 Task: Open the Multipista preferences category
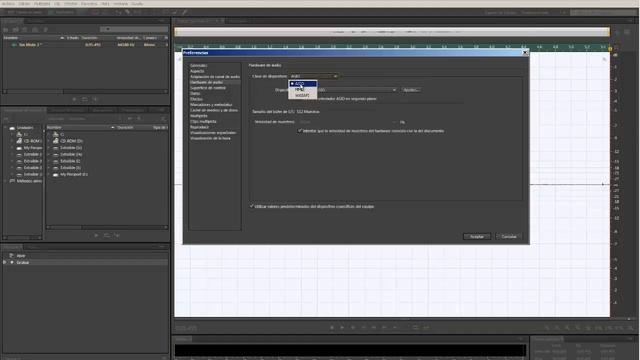(199, 116)
